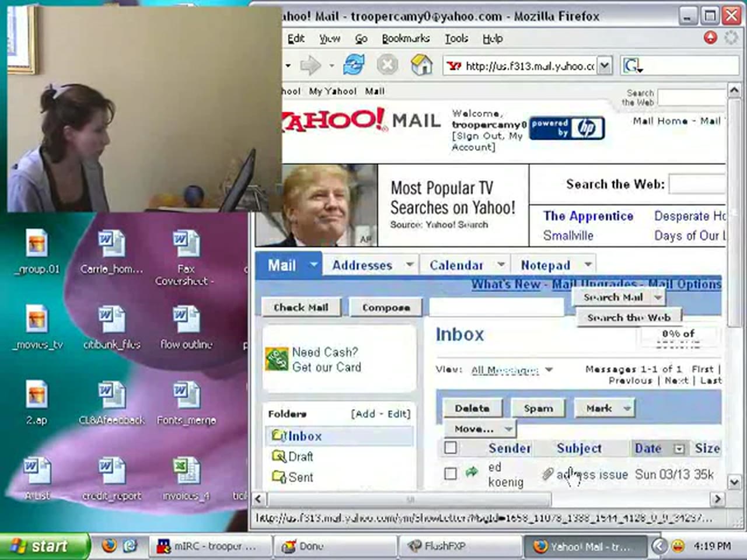Go to the Home page icon
747x560 pixels.
click(x=421, y=65)
